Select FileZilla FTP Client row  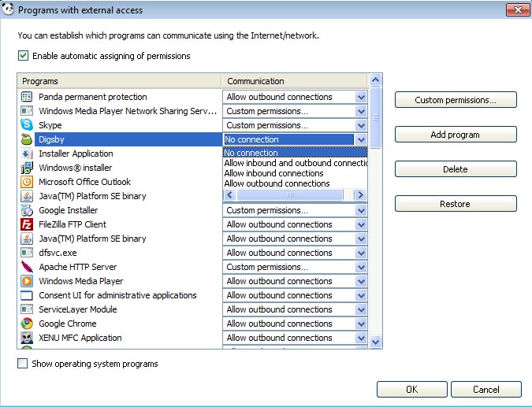pyautogui.click(x=121, y=224)
